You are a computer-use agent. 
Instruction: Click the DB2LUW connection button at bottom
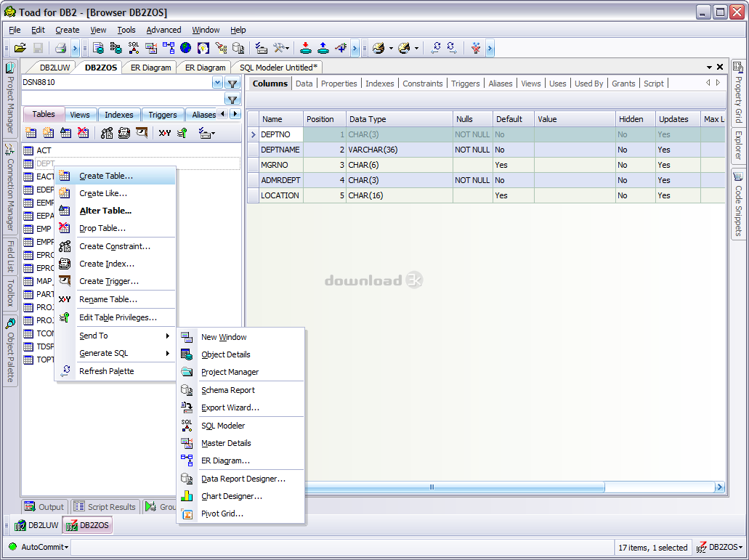click(x=36, y=525)
